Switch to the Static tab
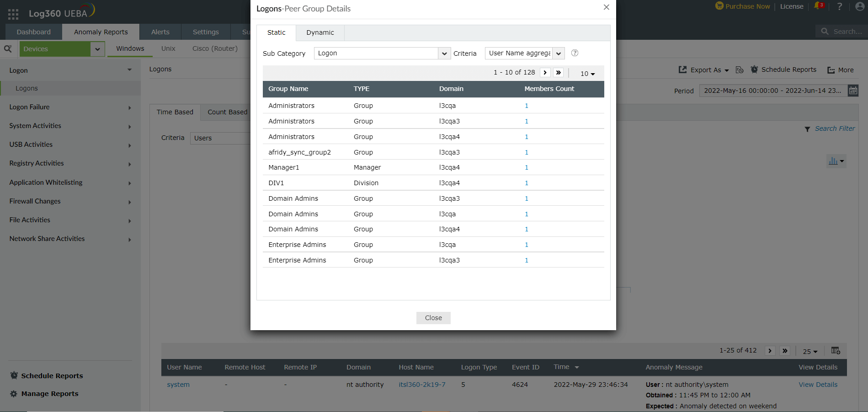The width and height of the screenshot is (868, 412). click(x=276, y=32)
